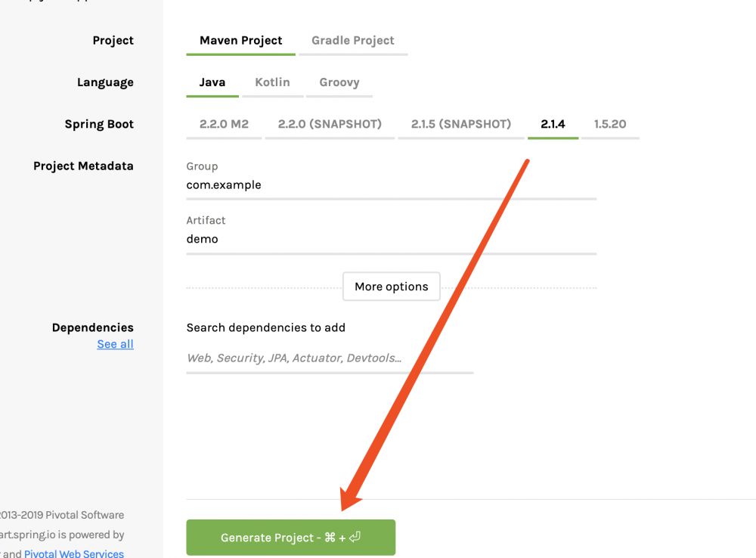This screenshot has height=558, width=756.
Task: Click the Group field containing com.example
Action: (x=391, y=185)
